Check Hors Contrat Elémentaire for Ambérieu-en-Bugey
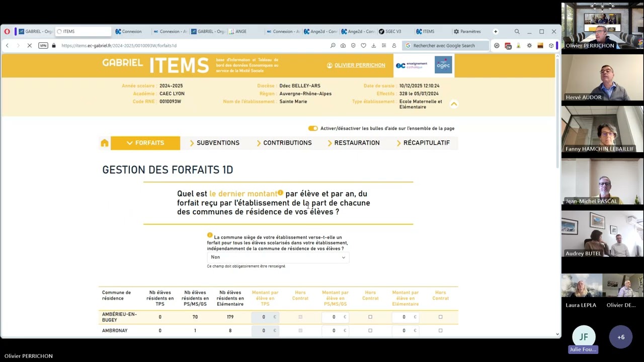The height and width of the screenshot is (362, 644). (440, 317)
